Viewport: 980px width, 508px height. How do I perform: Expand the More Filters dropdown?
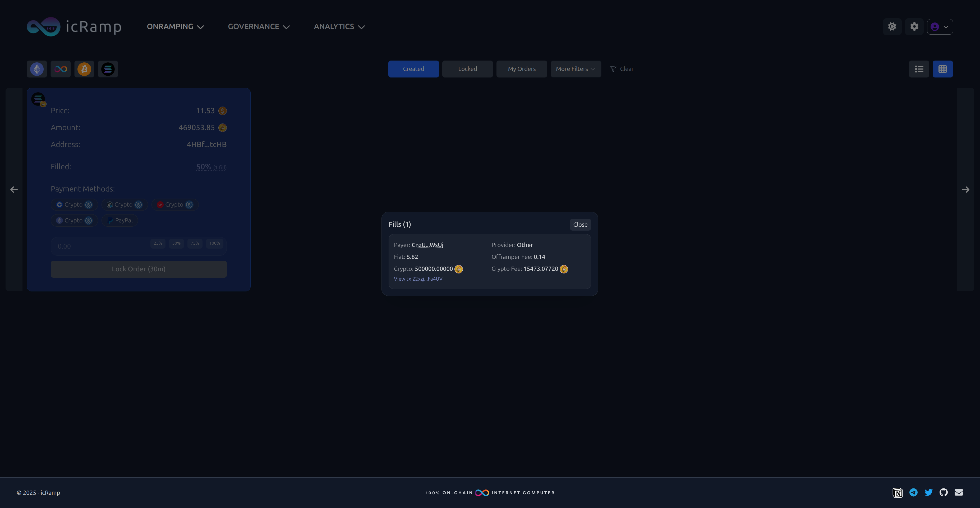[x=576, y=69]
